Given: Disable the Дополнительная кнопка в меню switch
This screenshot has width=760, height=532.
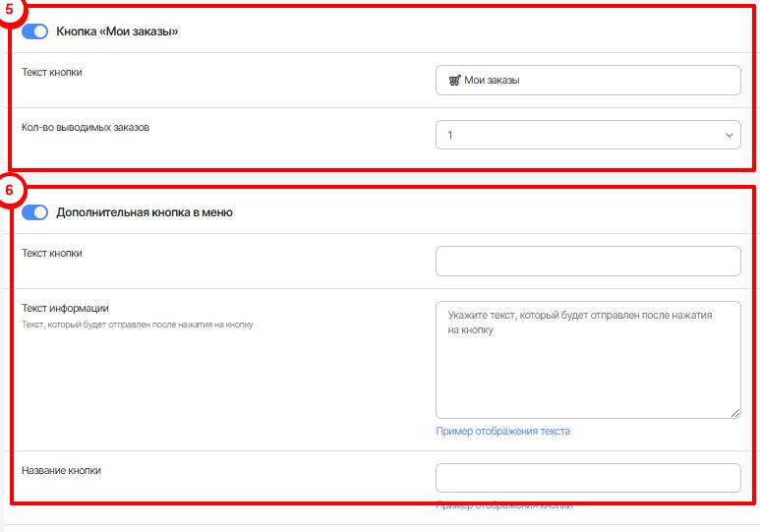Looking at the screenshot, I should click(35, 212).
